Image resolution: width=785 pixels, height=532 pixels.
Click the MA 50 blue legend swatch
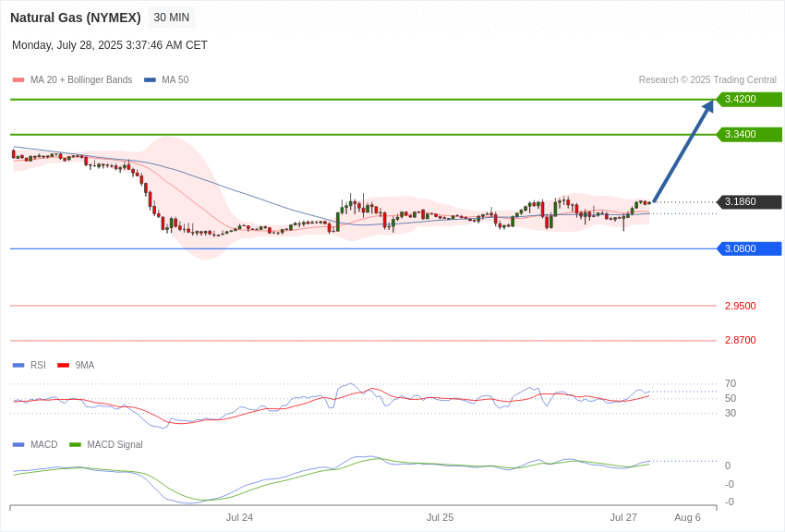point(150,80)
